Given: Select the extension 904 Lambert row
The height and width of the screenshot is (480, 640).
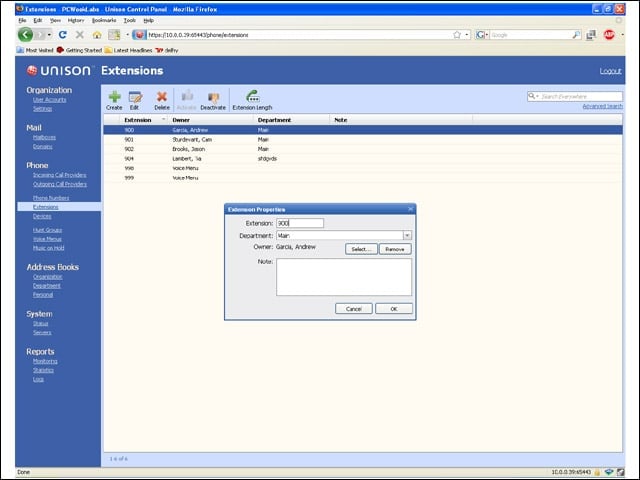Looking at the screenshot, I should [363, 158].
